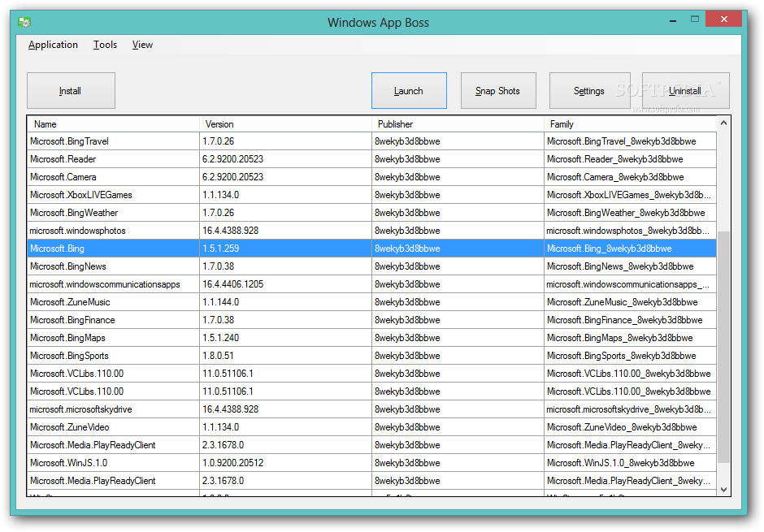Click publisher cell in Microsoft.Bing row
This screenshot has width=764, height=532.
point(458,249)
